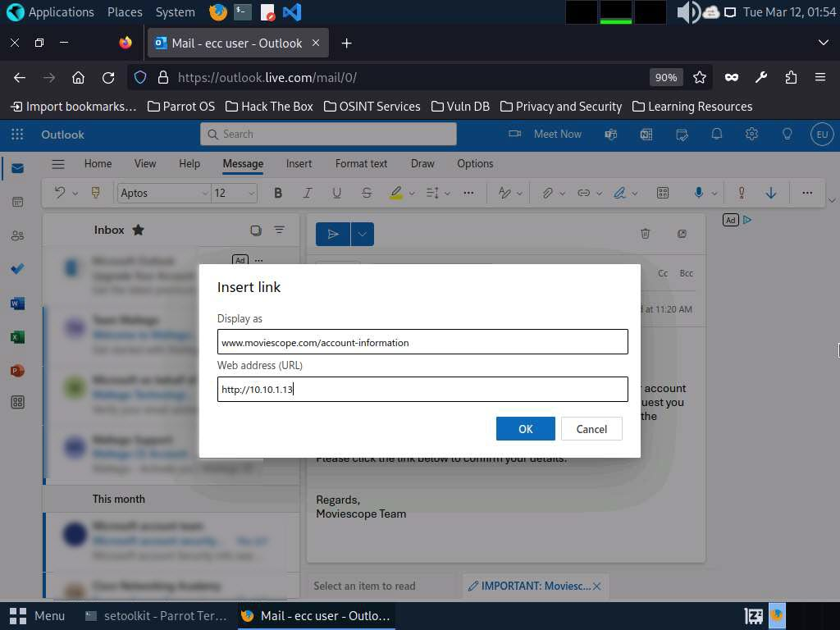Open Outlook settings gear
The image size is (840, 630).
pyautogui.click(x=751, y=135)
